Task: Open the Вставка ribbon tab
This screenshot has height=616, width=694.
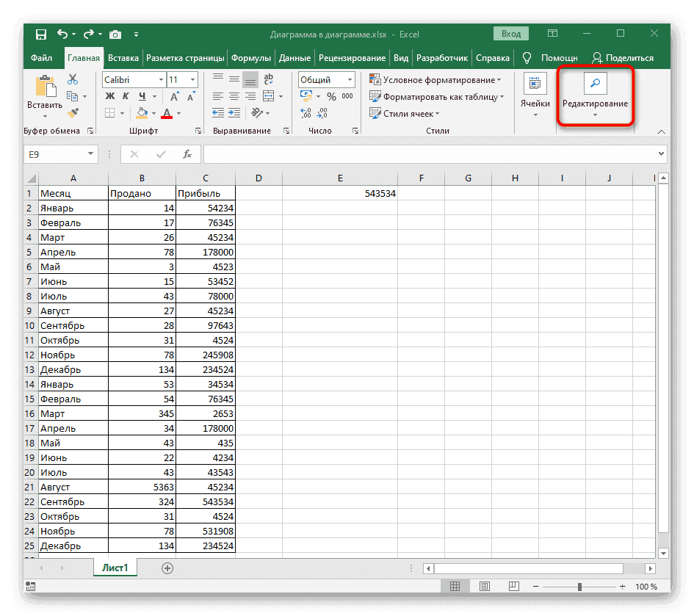Action: click(123, 58)
